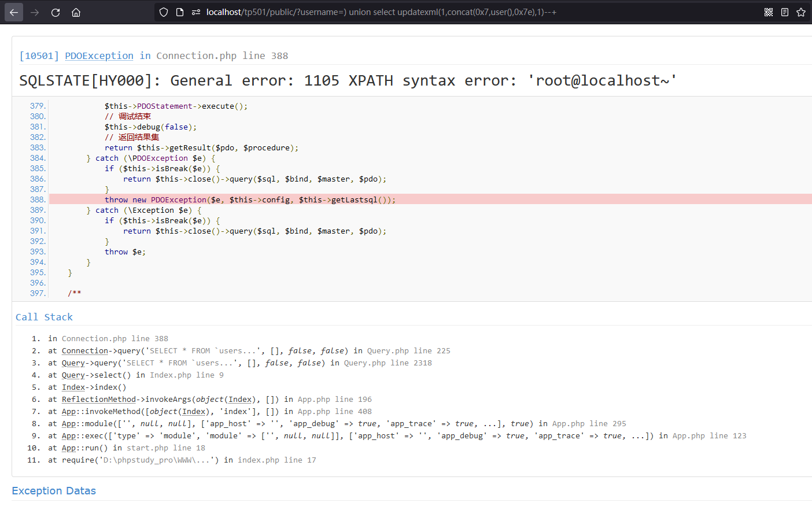Viewport: 812px width, 510px height.
Task: Open the Connection link in stack row 2
Action: click(85, 351)
